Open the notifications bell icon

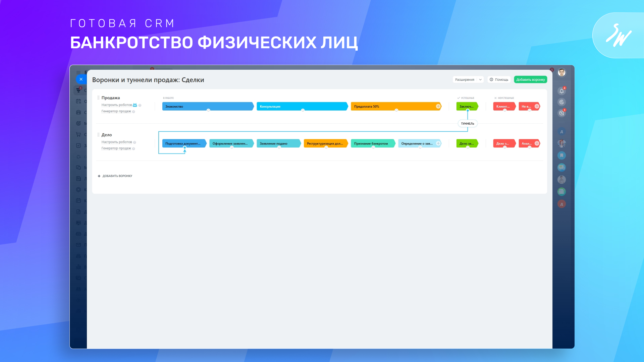pos(561,91)
